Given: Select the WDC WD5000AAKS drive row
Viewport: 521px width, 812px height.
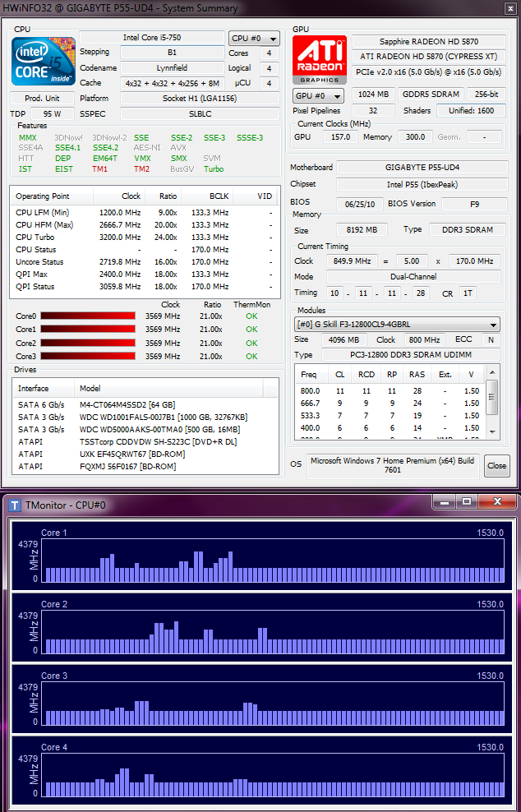Looking at the screenshot, I should (145, 429).
